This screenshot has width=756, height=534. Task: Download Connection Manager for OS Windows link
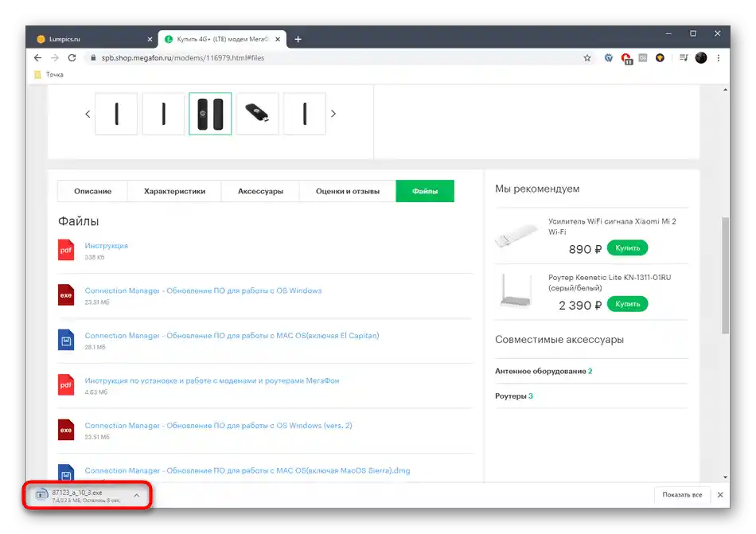203,290
